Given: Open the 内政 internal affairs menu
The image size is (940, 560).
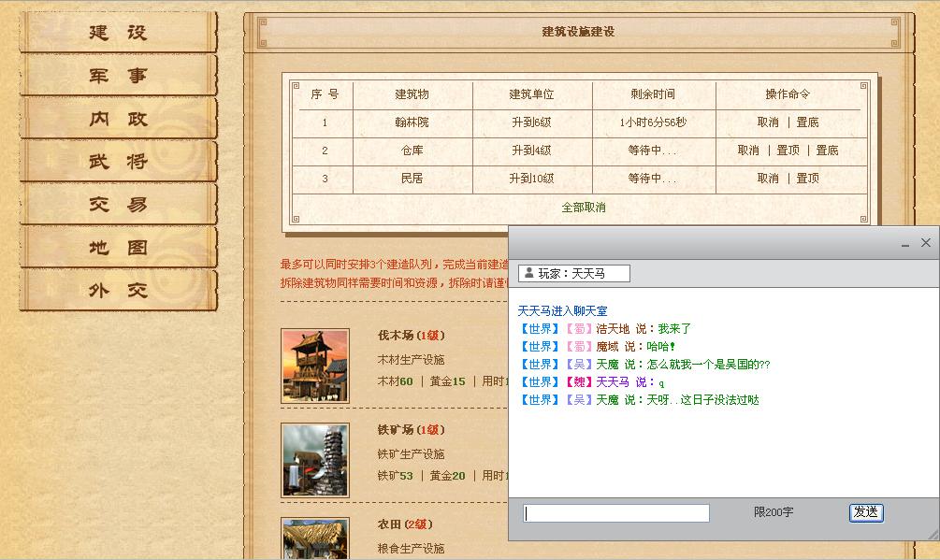Looking at the screenshot, I should point(119,119).
